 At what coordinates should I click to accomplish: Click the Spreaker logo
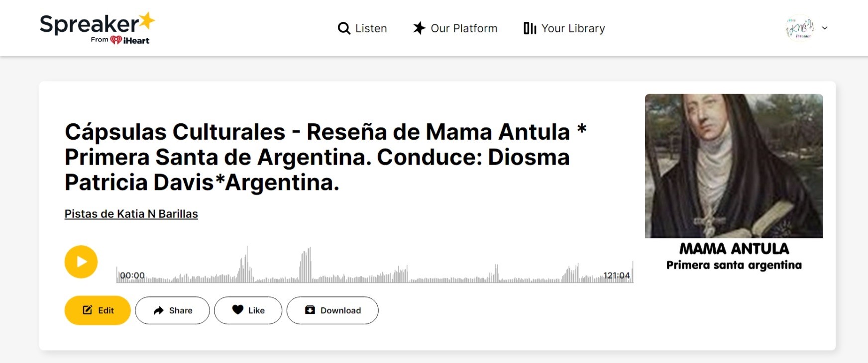point(97,28)
